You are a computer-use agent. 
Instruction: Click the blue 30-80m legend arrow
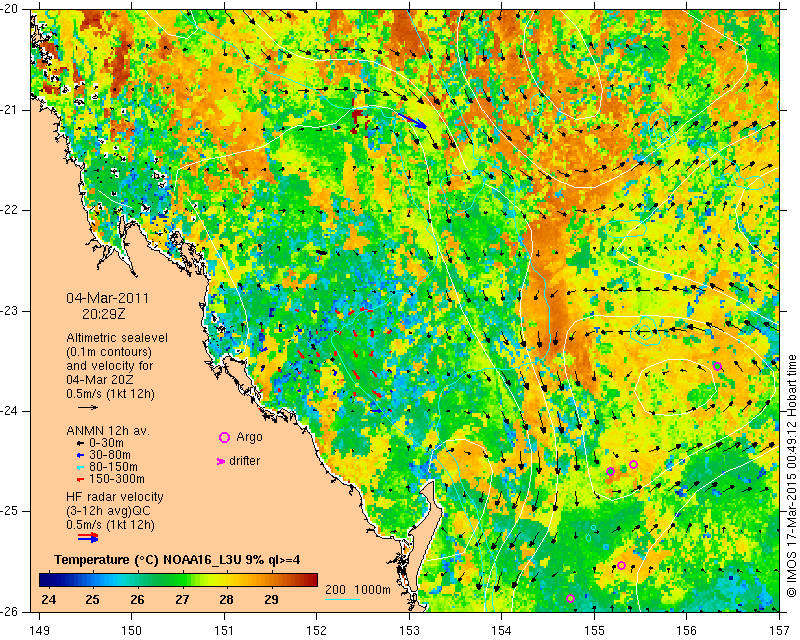pyautogui.click(x=80, y=455)
